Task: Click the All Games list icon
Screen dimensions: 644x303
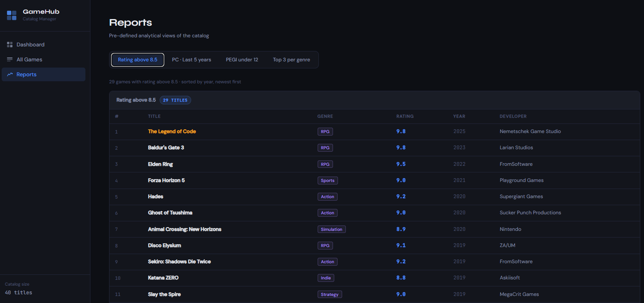Action: pyautogui.click(x=10, y=59)
